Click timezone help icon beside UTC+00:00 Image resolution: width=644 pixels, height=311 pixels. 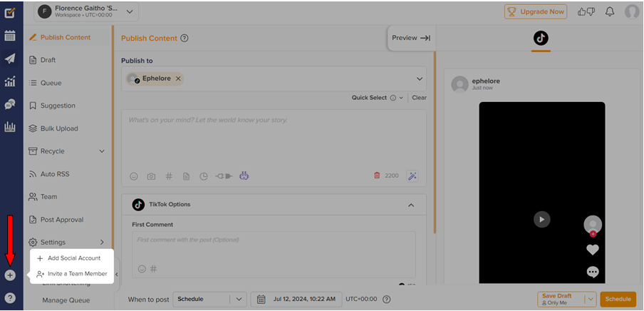(386, 299)
